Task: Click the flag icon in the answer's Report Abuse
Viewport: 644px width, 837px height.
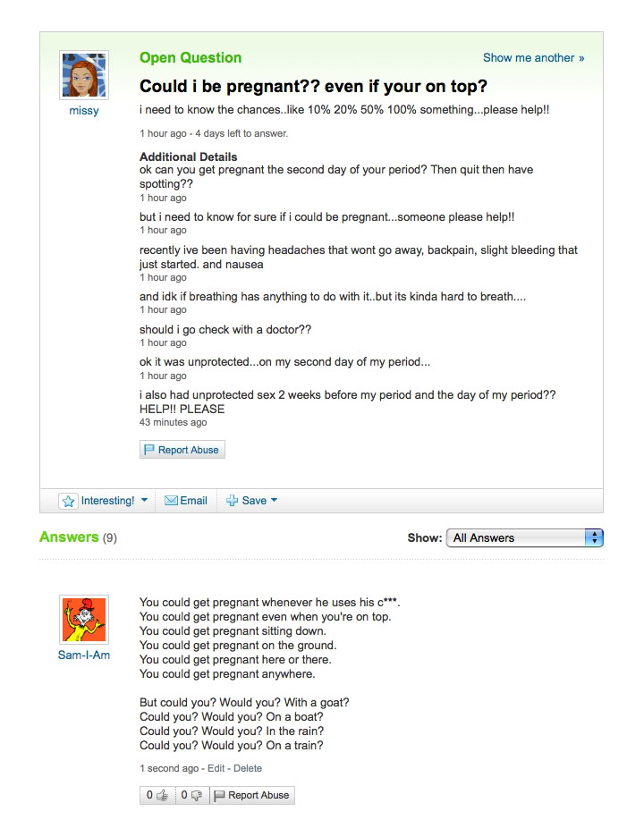Action: click(x=219, y=795)
